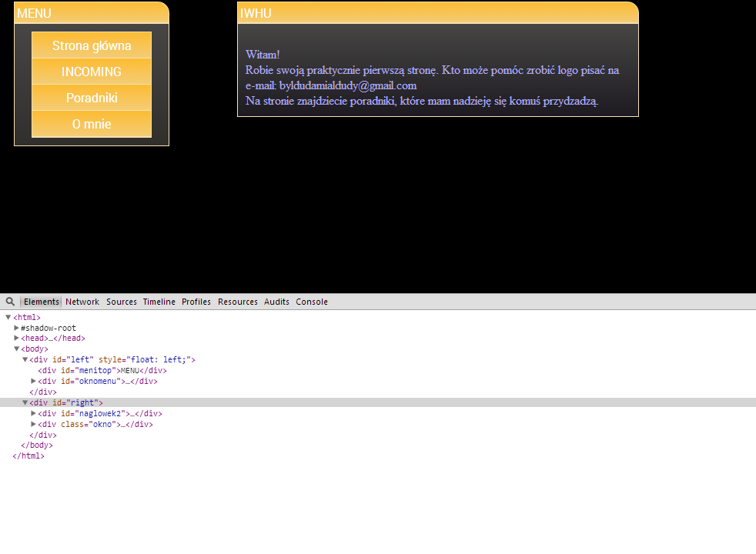The width and height of the screenshot is (756, 554).
Task: Expand the div class="okno" node
Action: (x=33, y=424)
